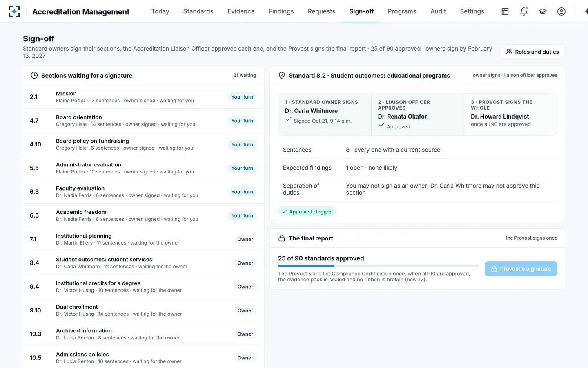
Task: Click Your turn for Administrator evaluation
Action: (242, 168)
